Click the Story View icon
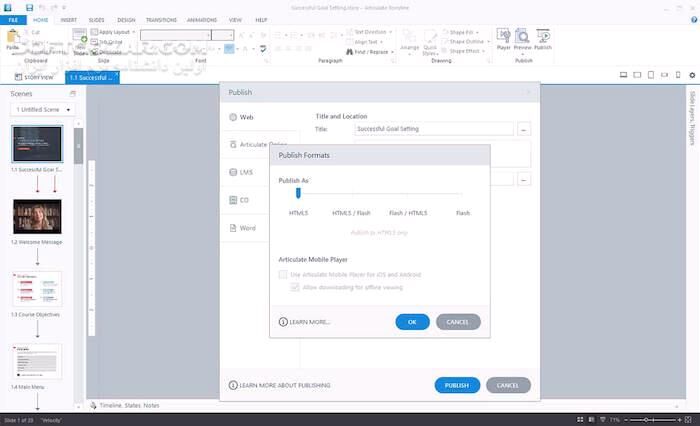The image size is (700, 426). [18, 77]
